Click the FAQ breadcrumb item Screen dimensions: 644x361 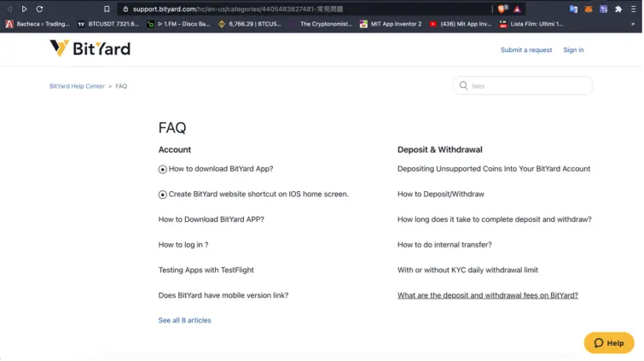[x=121, y=86]
